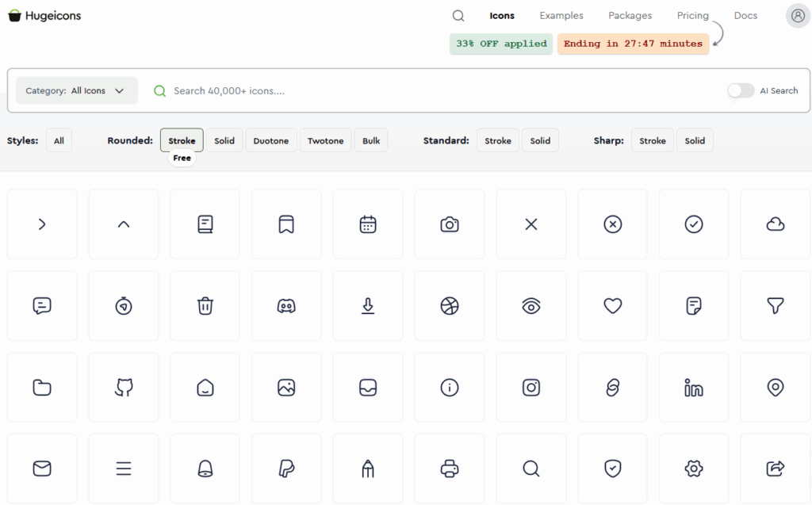812x505 pixels.
Task: Open the Pricing menu item
Action: click(692, 15)
